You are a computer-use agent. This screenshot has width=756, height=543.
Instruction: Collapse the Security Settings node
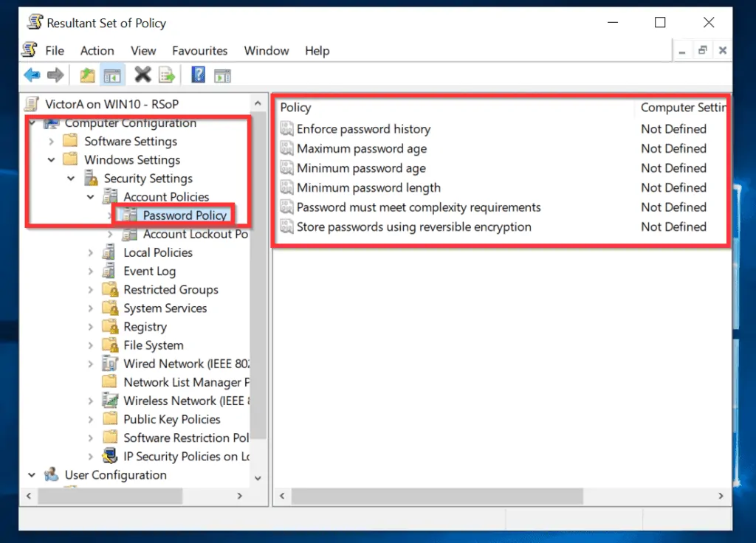pyautogui.click(x=71, y=179)
